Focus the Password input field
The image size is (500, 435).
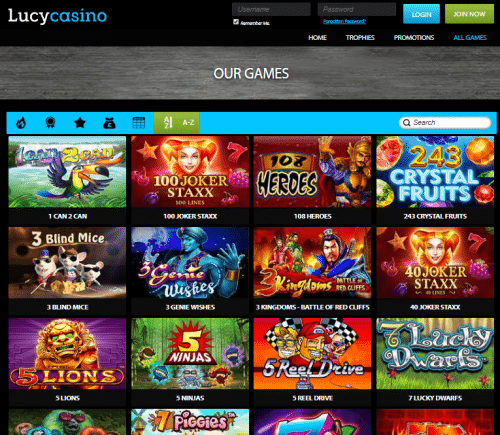click(x=357, y=9)
